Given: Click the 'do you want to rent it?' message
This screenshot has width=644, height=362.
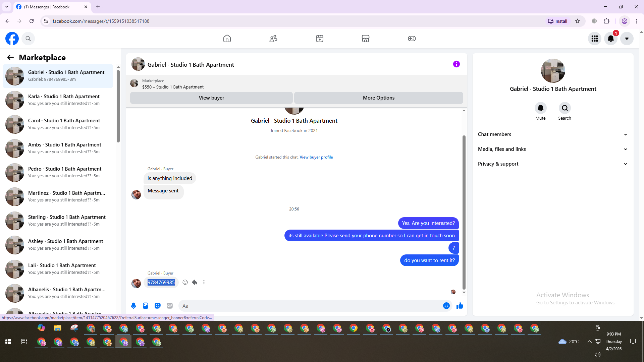Looking at the screenshot, I should click(x=429, y=260).
